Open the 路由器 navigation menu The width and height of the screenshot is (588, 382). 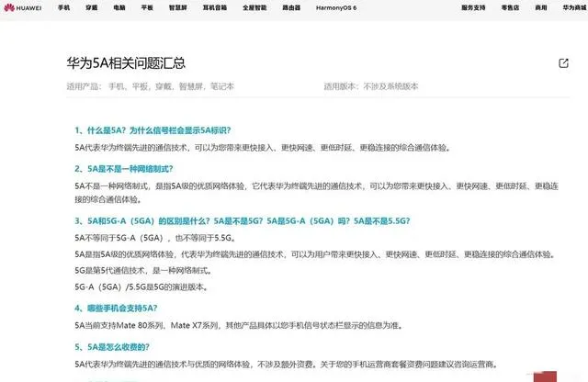[x=291, y=7]
